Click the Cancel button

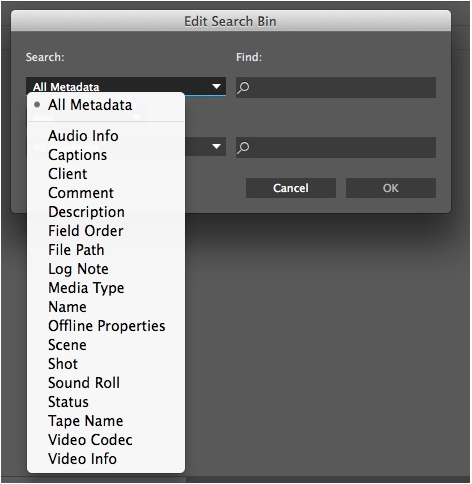click(x=291, y=188)
